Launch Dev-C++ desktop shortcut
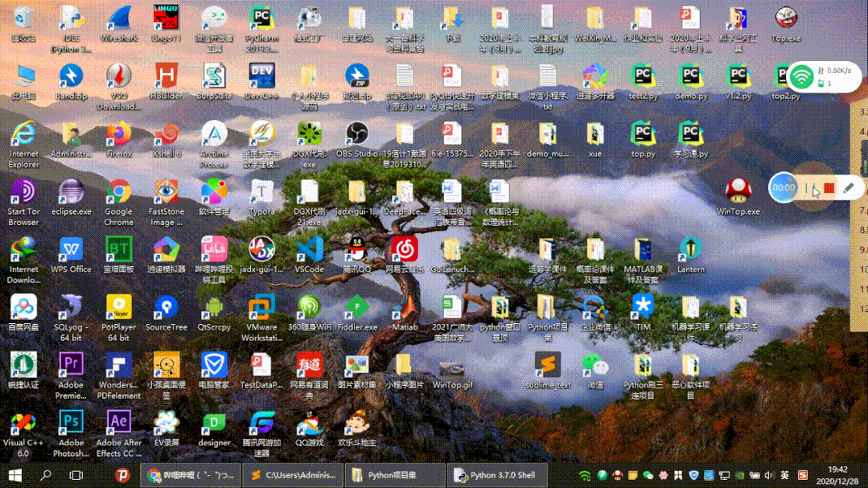Screen dimensions: 868x488 click(x=261, y=82)
